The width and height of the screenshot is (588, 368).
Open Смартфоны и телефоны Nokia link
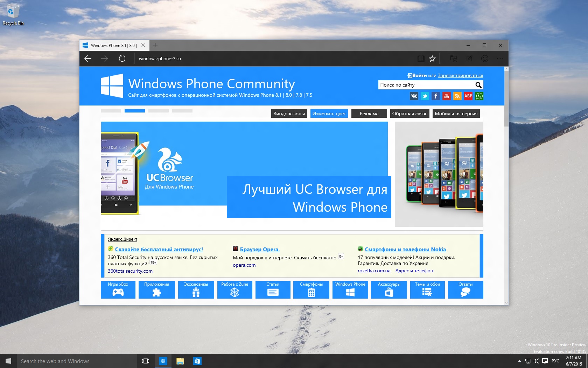pos(405,250)
